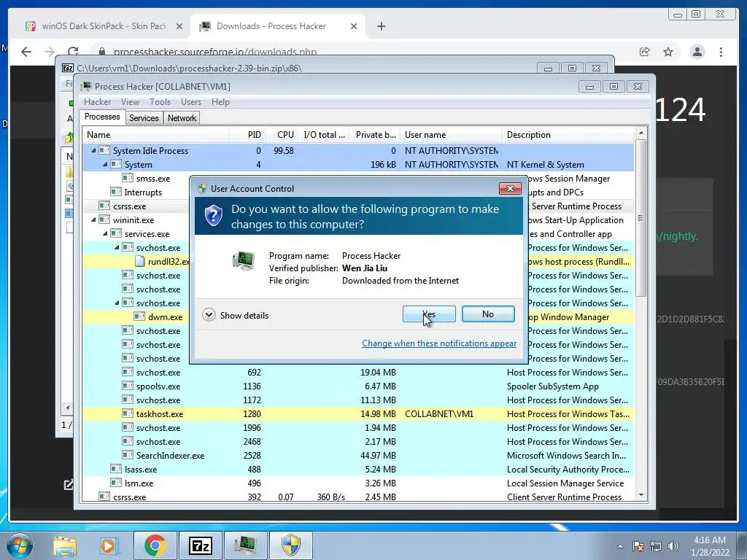
Task: Select the svchost.exe row with PID 2468
Action: [358, 441]
